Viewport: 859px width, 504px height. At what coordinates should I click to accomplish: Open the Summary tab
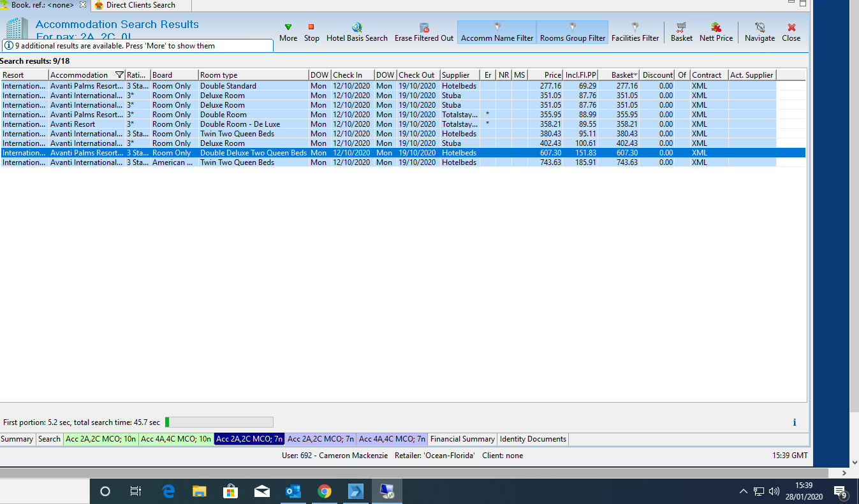[x=17, y=439]
